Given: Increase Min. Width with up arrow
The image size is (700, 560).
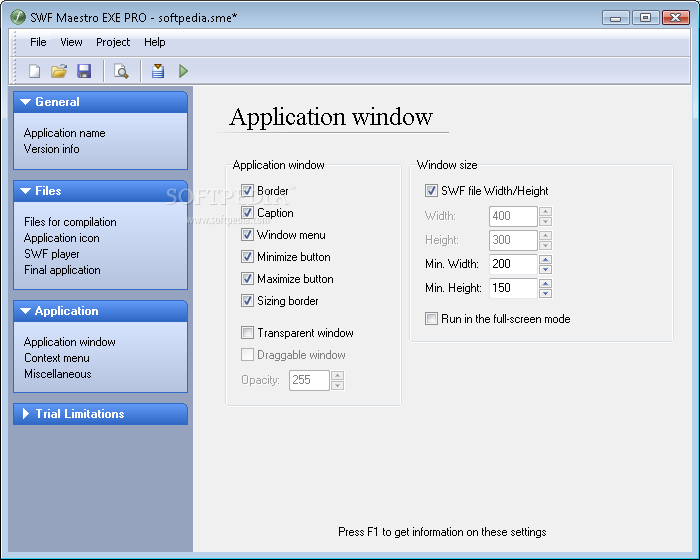Looking at the screenshot, I should pyautogui.click(x=546, y=259).
